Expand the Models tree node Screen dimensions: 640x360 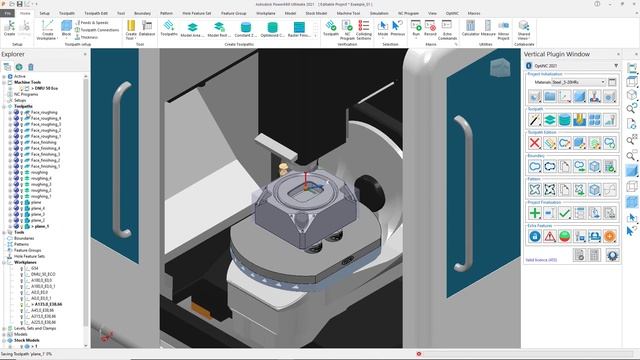click(4, 334)
